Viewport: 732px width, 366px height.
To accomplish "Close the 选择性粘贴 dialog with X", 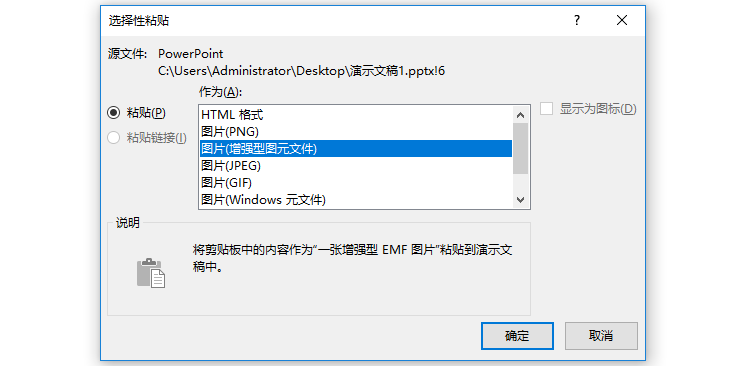I will pyautogui.click(x=622, y=21).
